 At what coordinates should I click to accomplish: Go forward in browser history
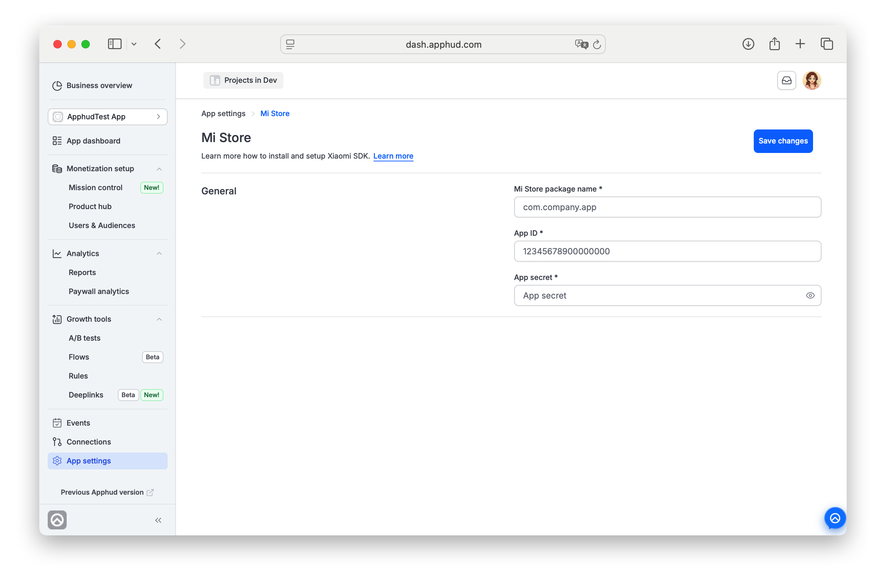183,44
